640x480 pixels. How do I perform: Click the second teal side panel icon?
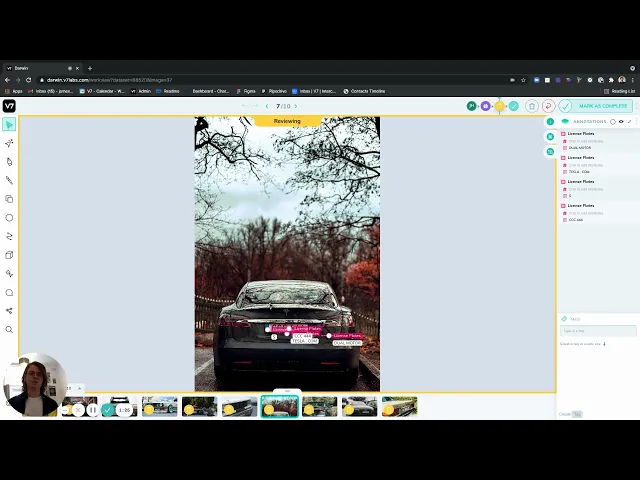coord(550,137)
